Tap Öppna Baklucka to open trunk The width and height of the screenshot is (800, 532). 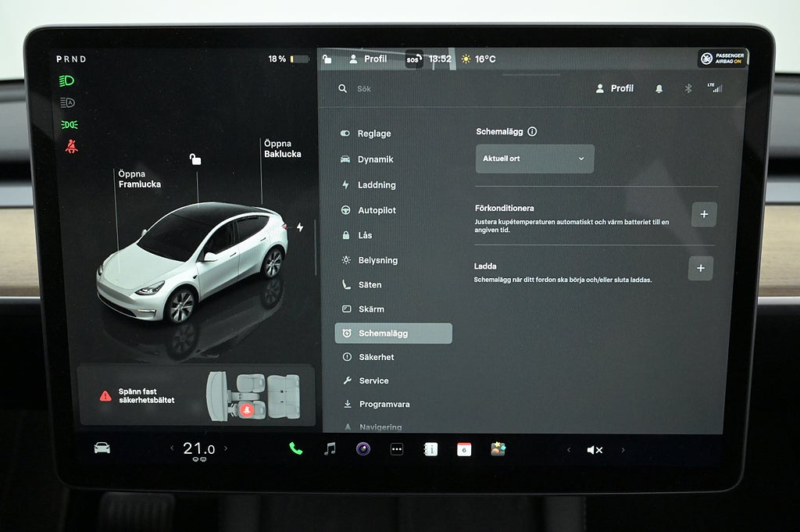coord(282,148)
